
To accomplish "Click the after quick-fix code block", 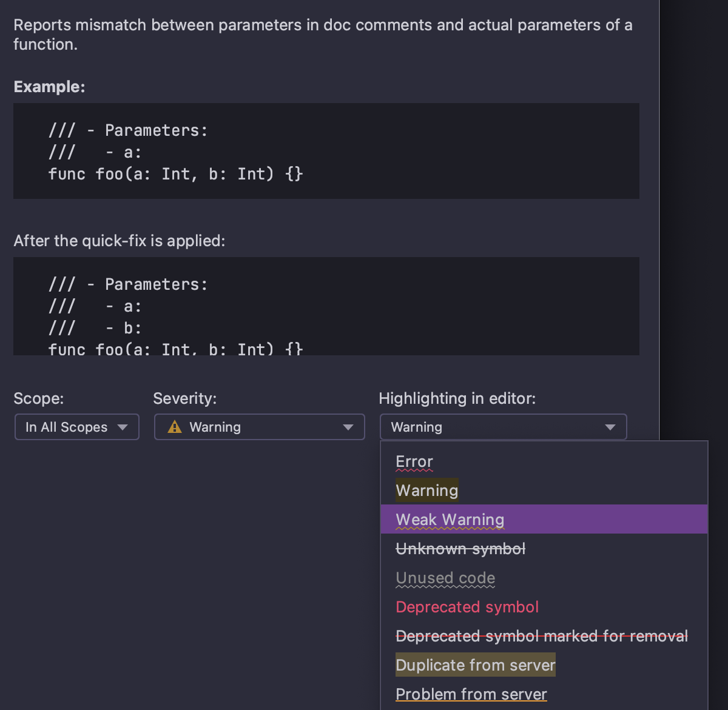I will [x=326, y=306].
